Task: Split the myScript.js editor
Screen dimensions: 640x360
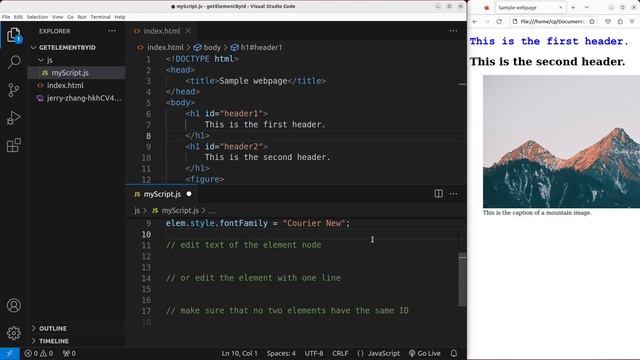Action: 438,194
